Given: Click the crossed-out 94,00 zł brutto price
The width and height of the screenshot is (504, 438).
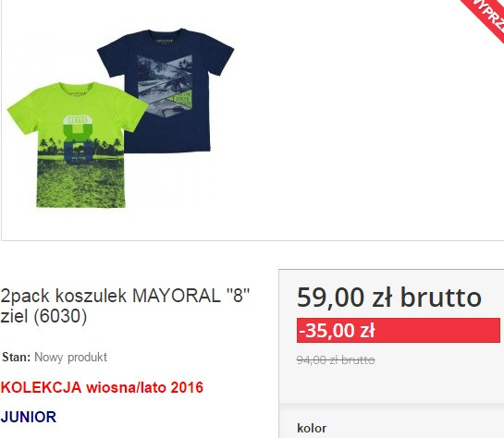Looking at the screenshot, I should tap(336, 360).
